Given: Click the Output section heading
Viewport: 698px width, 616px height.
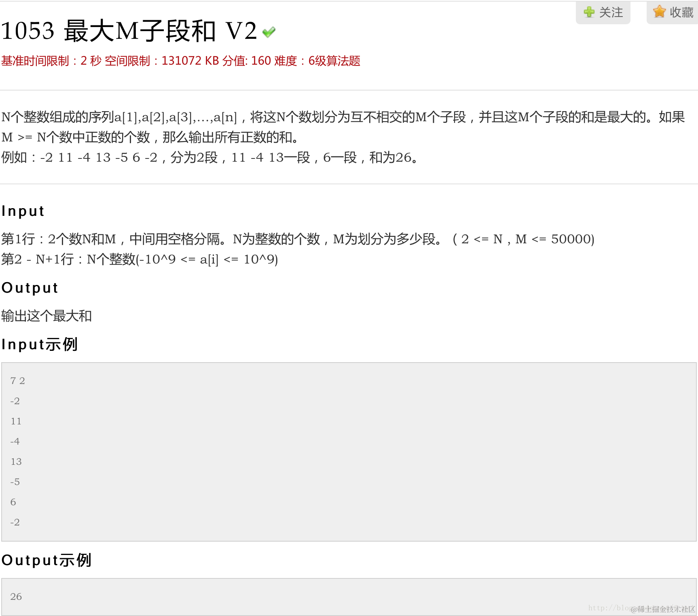Looking at the screenshot, I should click(30, 288).
